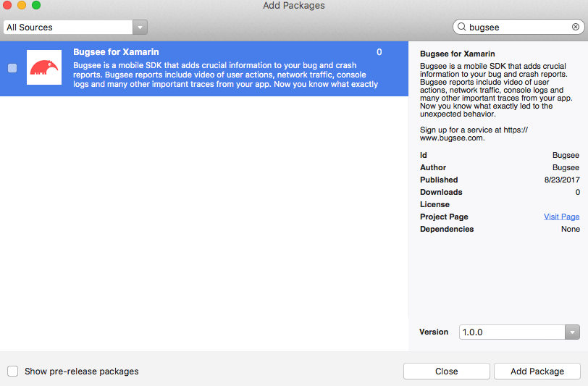
Task: Click the package description in the result row
Action: point(225,75)
